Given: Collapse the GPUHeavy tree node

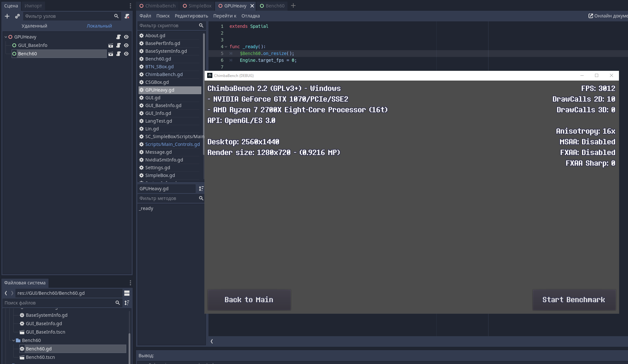Looking at the screenshot, I should click(x=6, y=37).
